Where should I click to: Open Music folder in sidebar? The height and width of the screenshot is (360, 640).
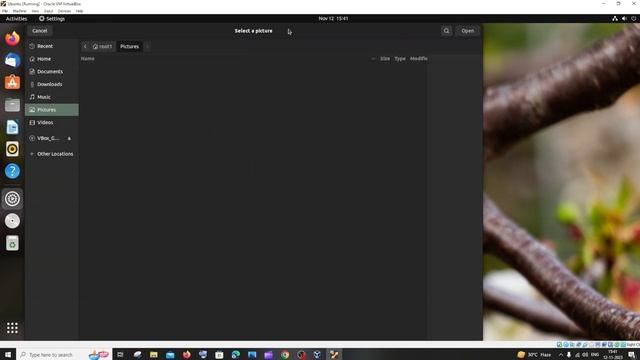point(51,97)
